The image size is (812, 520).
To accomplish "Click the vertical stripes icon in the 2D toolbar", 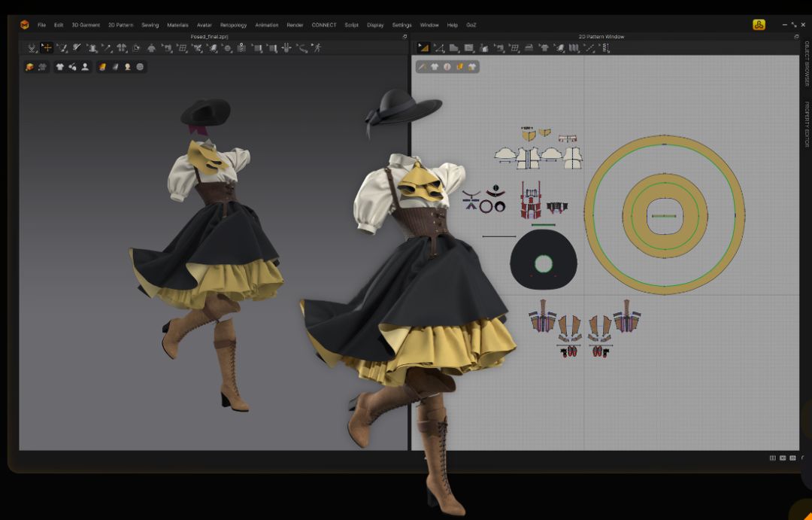I will (574, 47).
